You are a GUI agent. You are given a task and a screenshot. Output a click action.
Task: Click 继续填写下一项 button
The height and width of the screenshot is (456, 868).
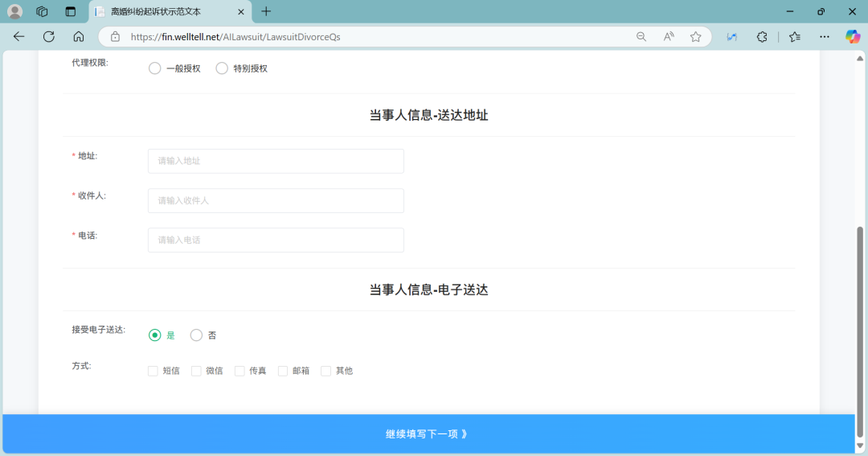pos(428,434)
